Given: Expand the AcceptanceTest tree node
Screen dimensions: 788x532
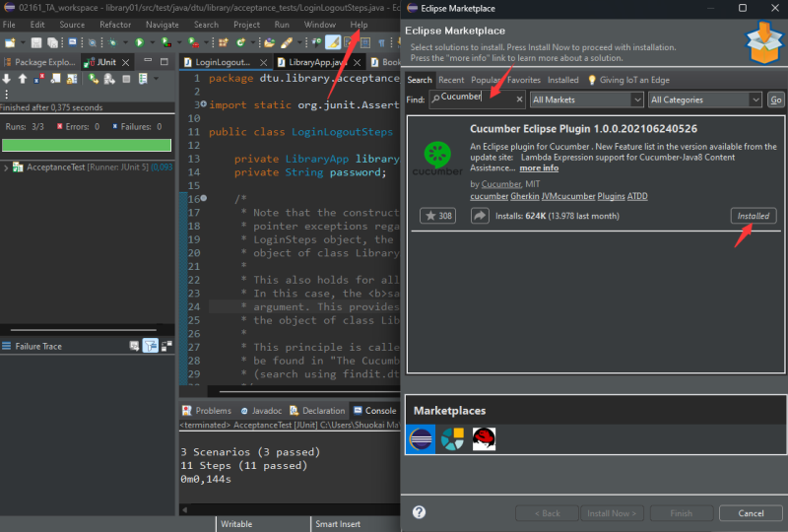Looking at the screenshot, I should pos(6,167).
